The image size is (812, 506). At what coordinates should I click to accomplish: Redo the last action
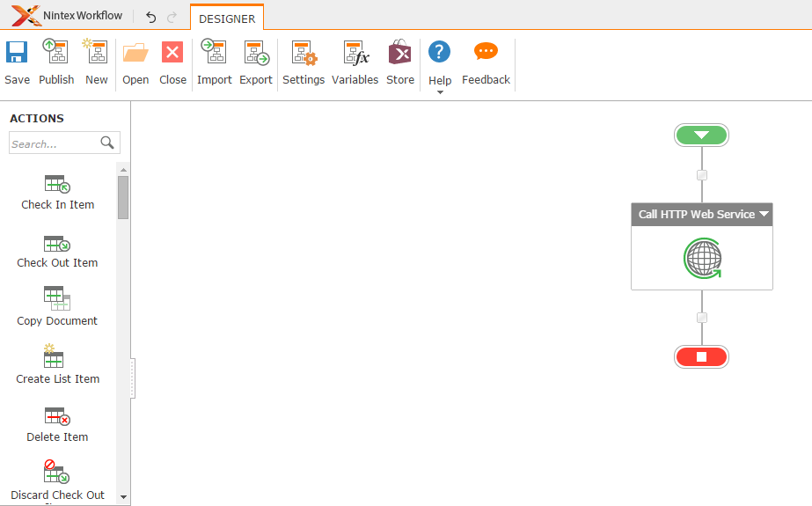click(172, 18)
